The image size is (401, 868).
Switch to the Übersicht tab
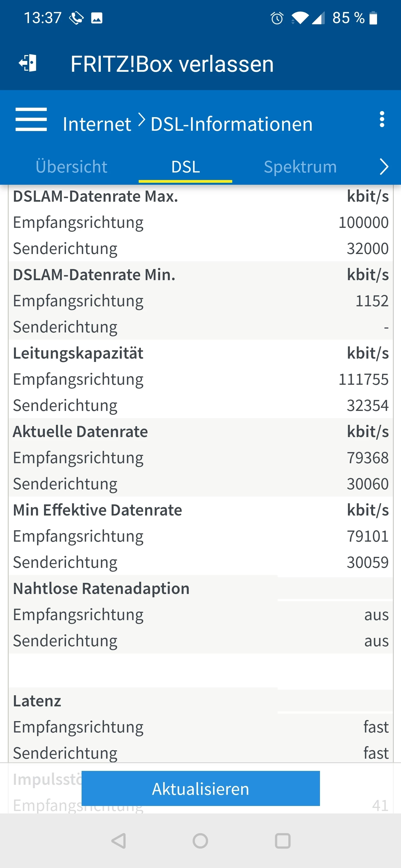72,167
